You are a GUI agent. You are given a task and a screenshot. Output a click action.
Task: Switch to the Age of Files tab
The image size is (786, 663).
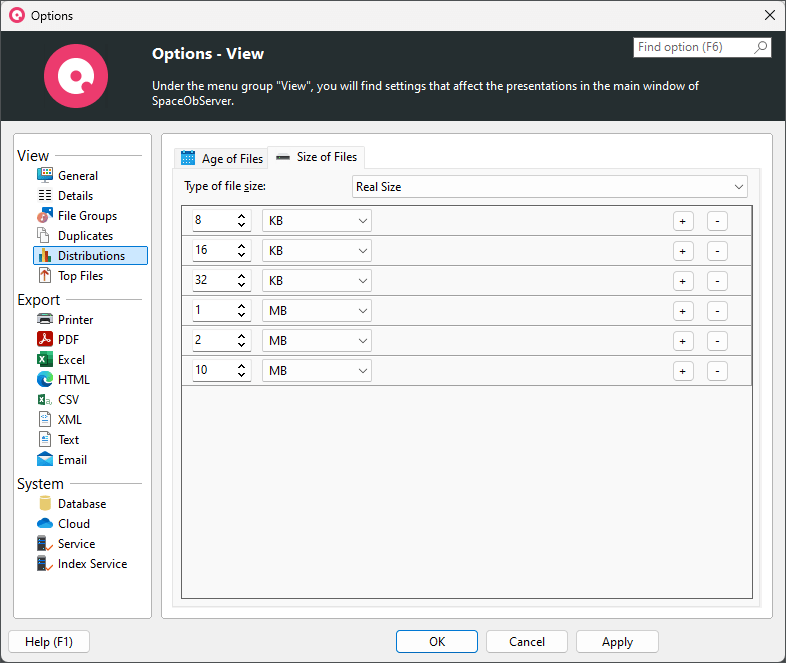(222, 158)
